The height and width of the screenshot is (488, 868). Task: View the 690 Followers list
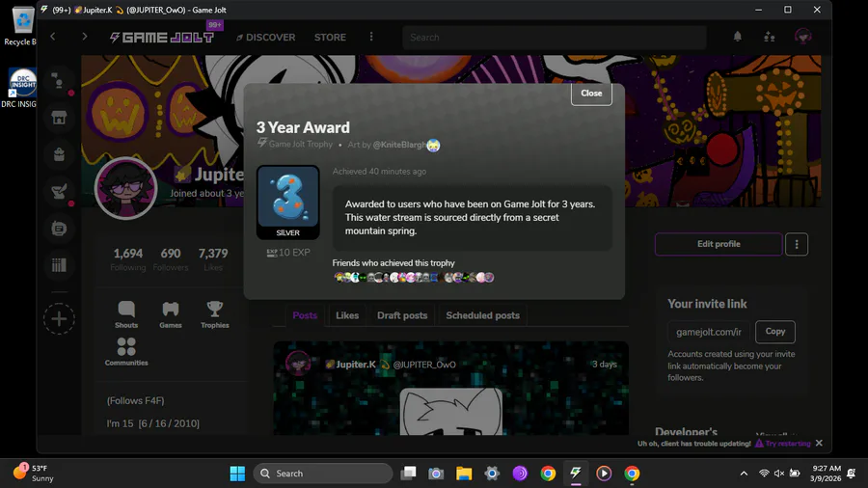click(x=171, y=259)
